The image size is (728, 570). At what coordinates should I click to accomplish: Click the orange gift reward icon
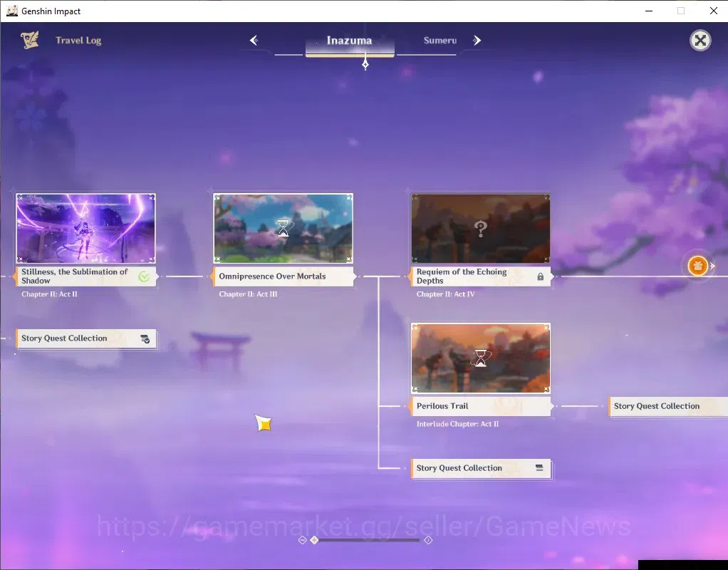(697, 266)
